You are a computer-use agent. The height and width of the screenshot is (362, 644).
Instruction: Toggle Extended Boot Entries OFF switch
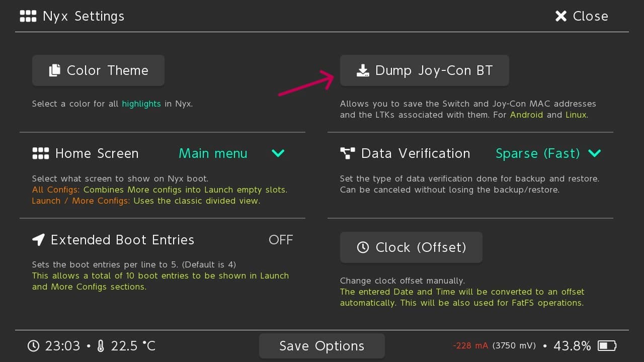click(x=281, y=240)
